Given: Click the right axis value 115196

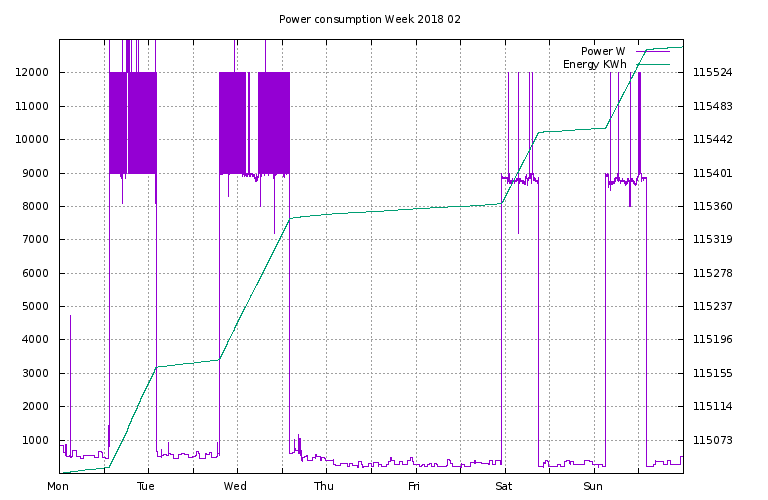Looking at the screenshot, I should [x=713, y=339].
